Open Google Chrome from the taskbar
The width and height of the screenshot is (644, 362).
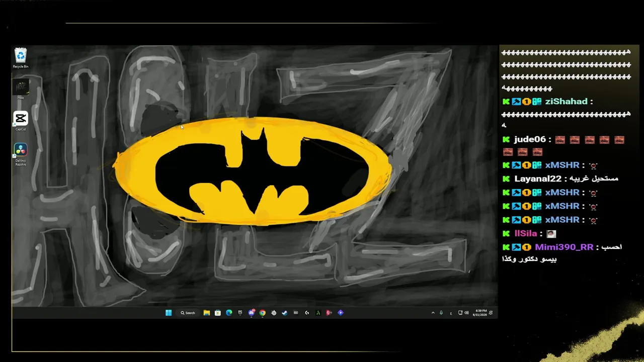coord(263,313)
